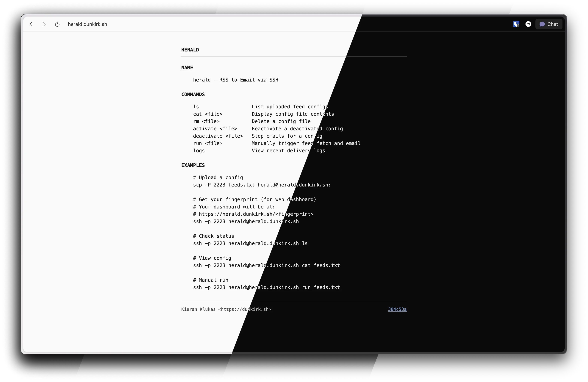Click the COMMANDS section heading
Image resolution: width=588 pixels, height=382 pixels.
point(193,94)
